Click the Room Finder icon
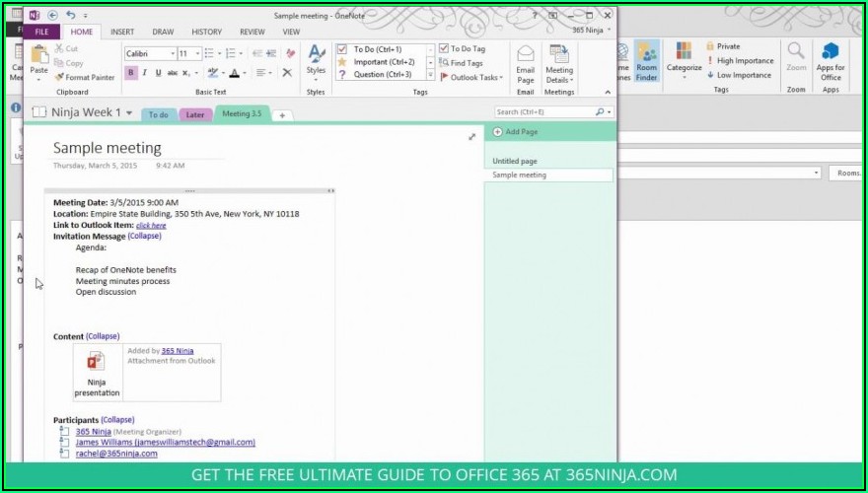 [646, 61]
